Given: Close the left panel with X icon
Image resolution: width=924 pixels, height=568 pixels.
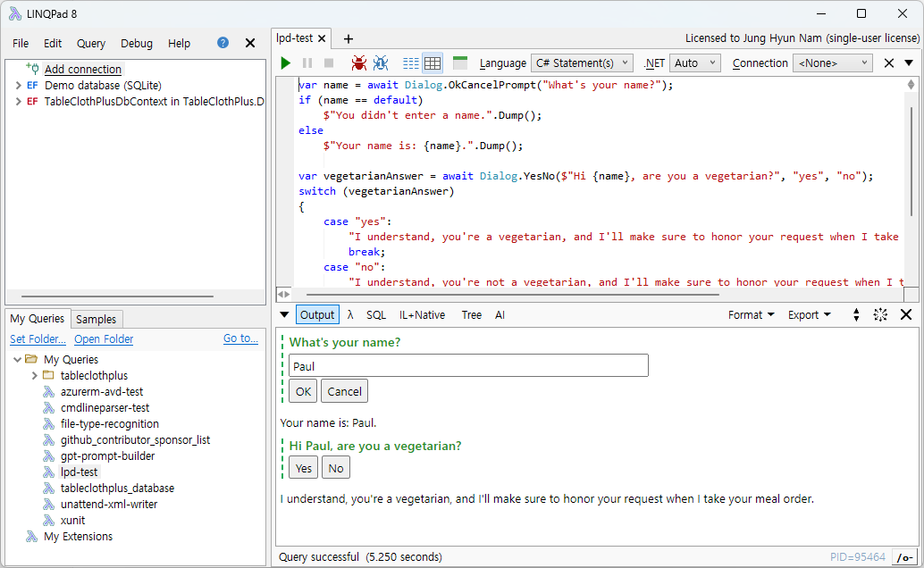Looking at the screenshot, I should click(250, 43).
